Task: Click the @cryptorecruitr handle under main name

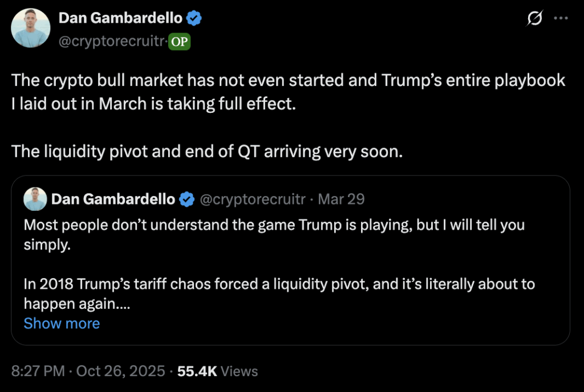Action: [112, 41]
